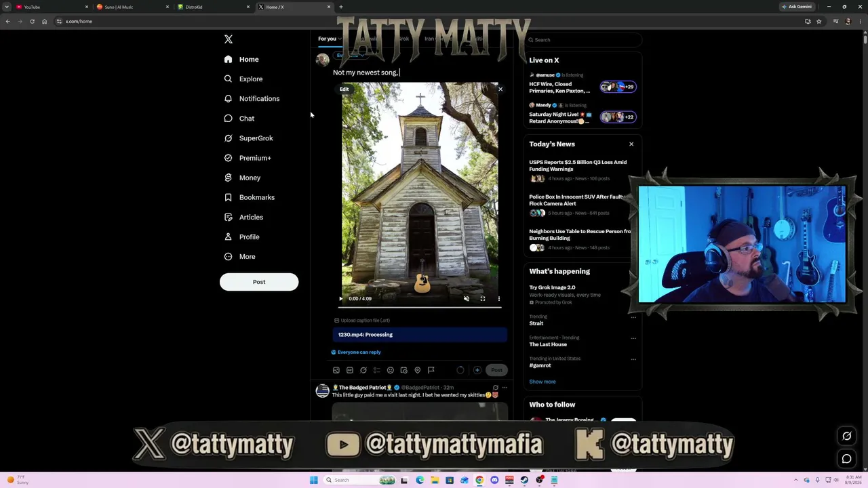Open options for The Last House trend
The image size is (868, 488).
click(x=633, y=338)
